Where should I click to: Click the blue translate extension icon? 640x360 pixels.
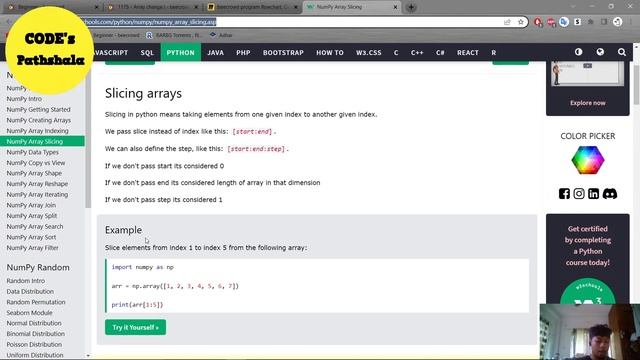tap(564, 22)
